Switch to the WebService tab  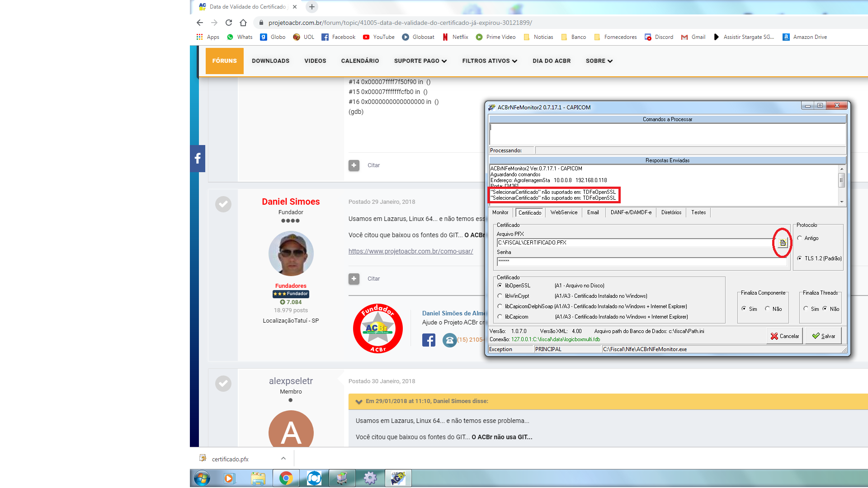coord(564,212)
